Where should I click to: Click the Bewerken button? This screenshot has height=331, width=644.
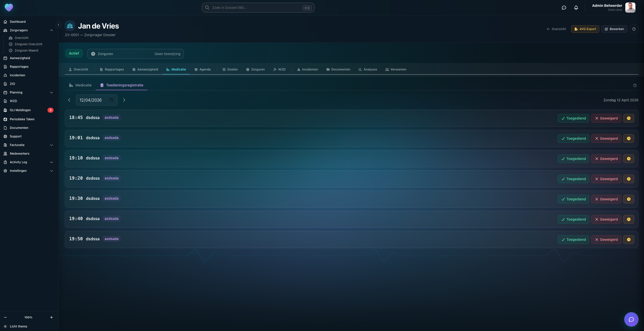point(614,29)
